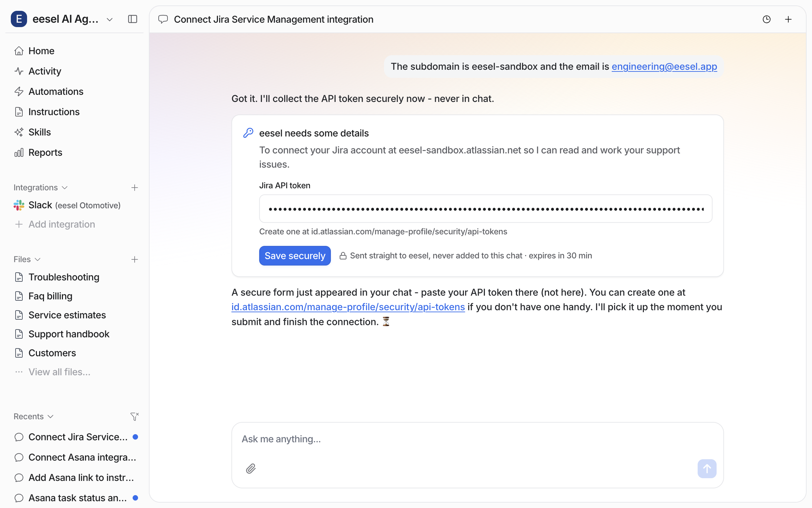The width and height of the screenshot is (812, 508).
Task: Click the ellipsis before View all files
Action: coord(19,372)
